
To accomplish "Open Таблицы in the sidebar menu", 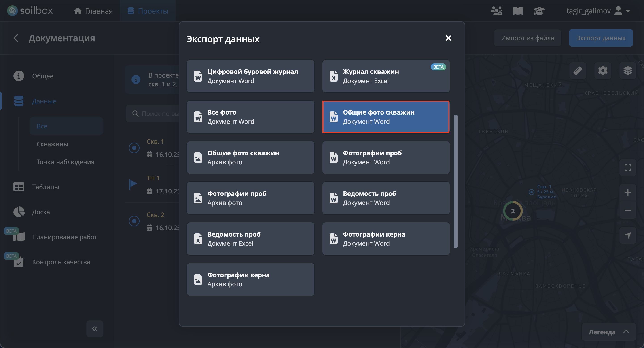I will coord(45,187).
